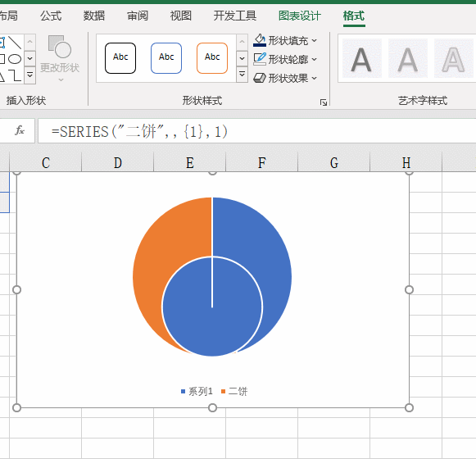Select column C header
Screen dimensions: 476x459
(46, 162)
